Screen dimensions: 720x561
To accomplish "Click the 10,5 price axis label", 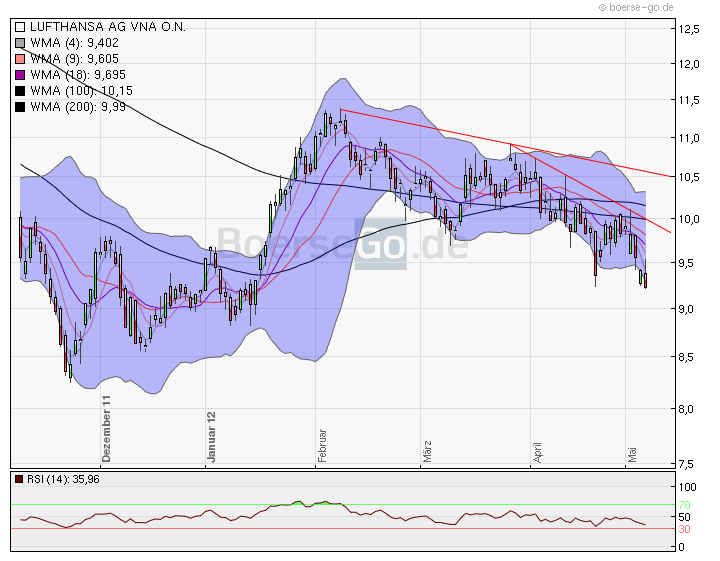I will click(689, 177).
